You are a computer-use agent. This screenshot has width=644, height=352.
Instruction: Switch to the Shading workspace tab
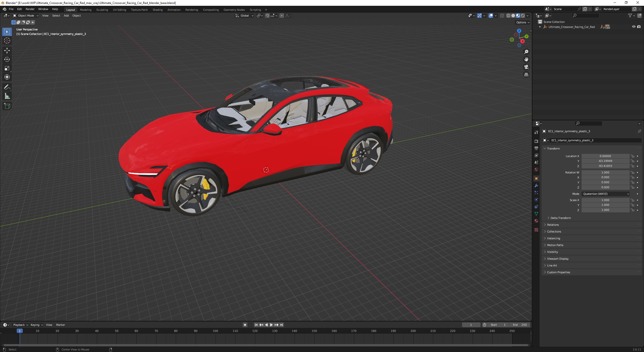pyautogui.click(x=157, y=10)
